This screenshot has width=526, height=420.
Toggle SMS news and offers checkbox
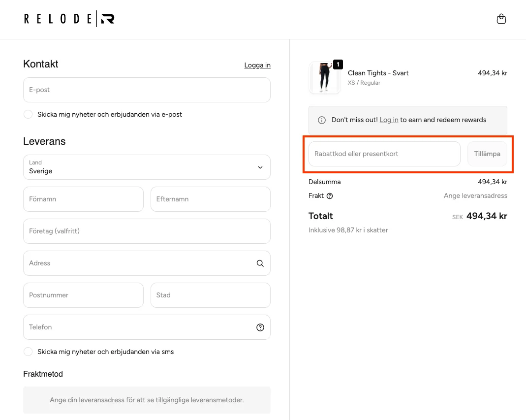28,352
